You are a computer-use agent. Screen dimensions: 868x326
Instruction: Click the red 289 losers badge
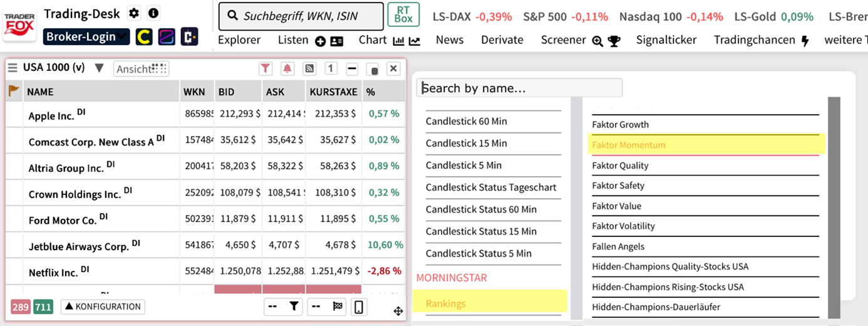(21, 307)
